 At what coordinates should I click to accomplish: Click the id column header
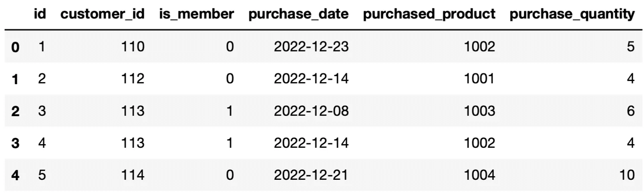pyautogui.click(x=40, y=14)
